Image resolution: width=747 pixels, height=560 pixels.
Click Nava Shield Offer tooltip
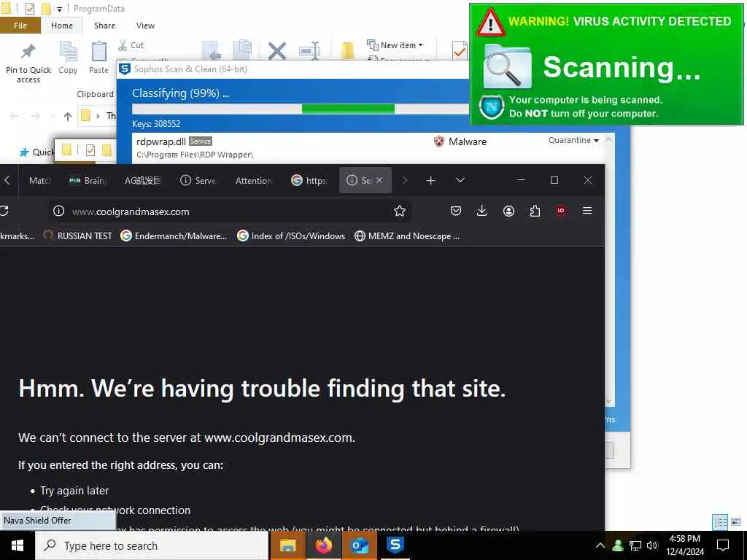pyautogui.click(x=58, y=521)
